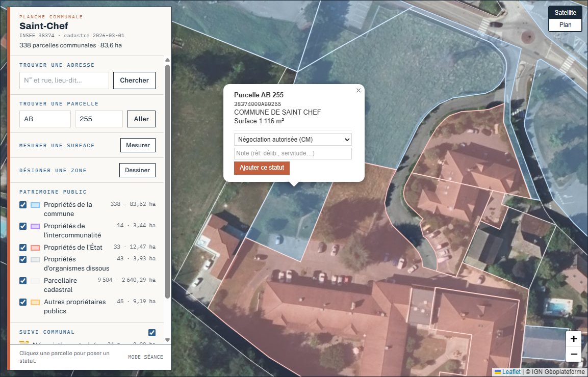588x377 pixels.
Task: Toggle Parcellaire cadastral layer checkbox
Action: point(23,280)
